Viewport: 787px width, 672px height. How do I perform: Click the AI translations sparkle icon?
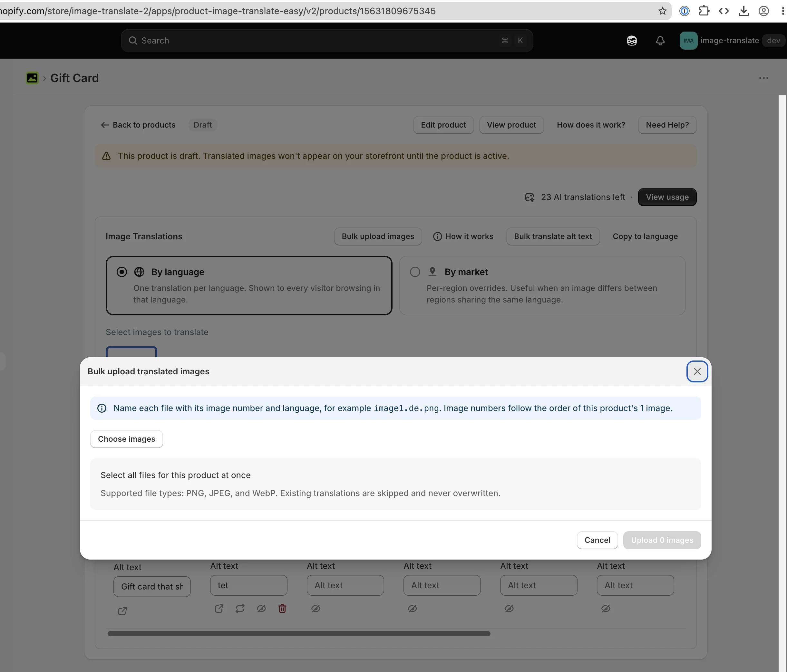530,197
